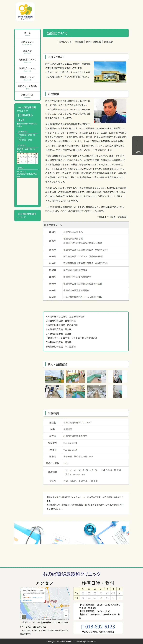Select 島根県松江市生まれ text
The image size is (143, 644).
coord(73,232)
